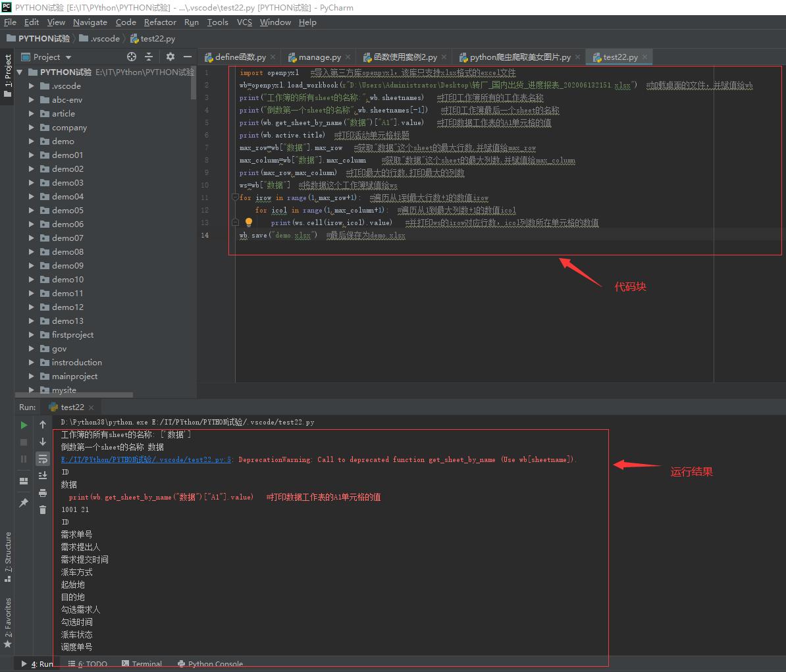This screenshot has height=672, width=786.
Task: Rerun the test22 run configuration
Action: click(x=24, y=425)
